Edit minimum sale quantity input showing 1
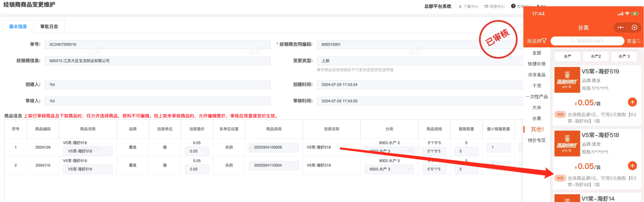644x202 pixels. (498, 148)
